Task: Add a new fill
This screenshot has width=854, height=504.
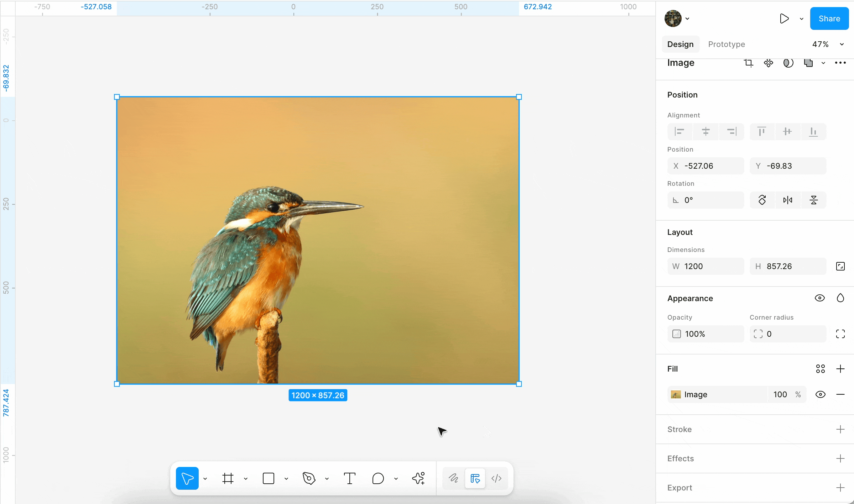Action: [x=840, y=369]
